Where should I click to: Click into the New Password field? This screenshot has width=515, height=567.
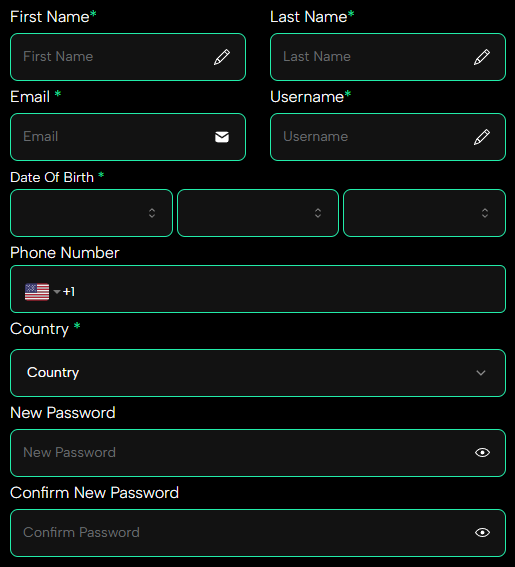point(258,453)
